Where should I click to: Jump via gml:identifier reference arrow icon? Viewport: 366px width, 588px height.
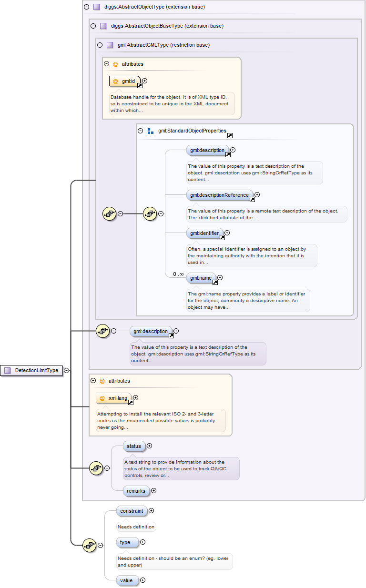tap(222, 238)
